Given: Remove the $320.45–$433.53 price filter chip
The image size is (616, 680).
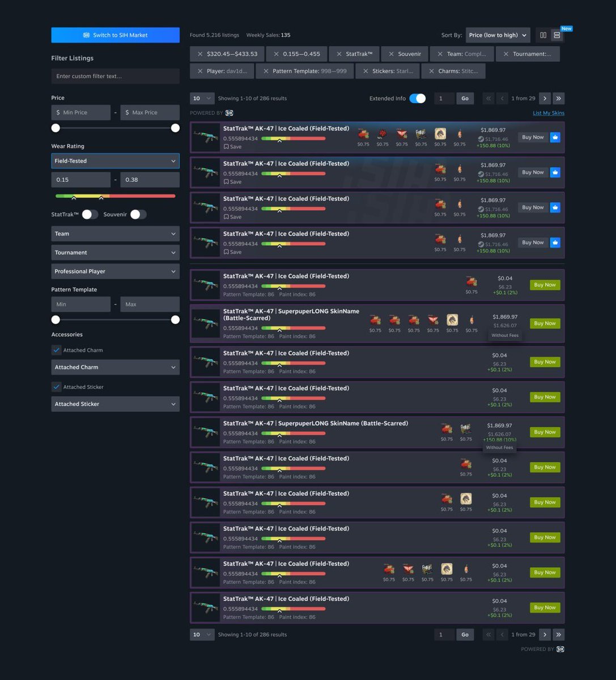Looking at the screenshot, I should pyautogui.click(x=200, y=54).
